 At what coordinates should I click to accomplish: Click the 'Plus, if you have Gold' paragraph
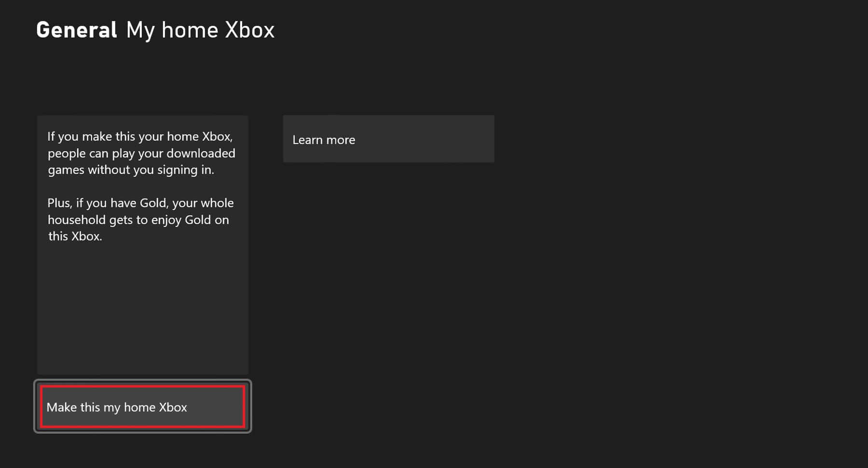pos(140,220)
